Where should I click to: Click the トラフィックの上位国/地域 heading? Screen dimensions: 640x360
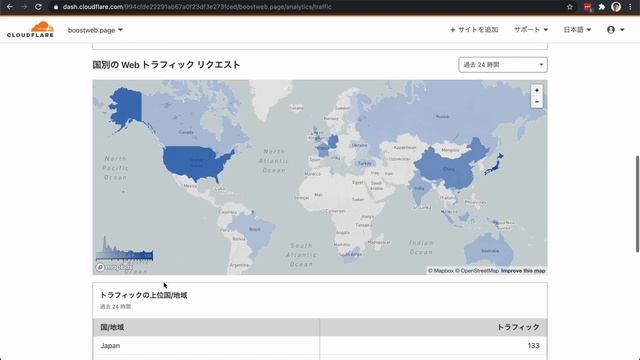click(x=144, y=295)
